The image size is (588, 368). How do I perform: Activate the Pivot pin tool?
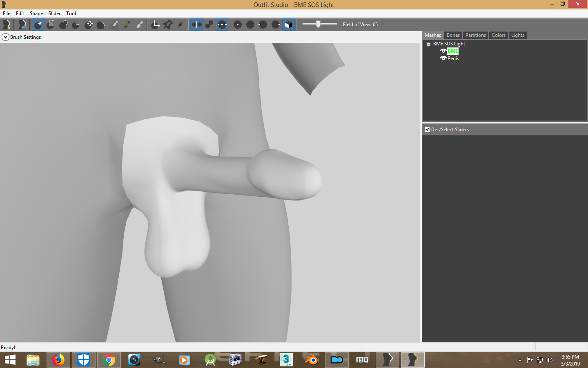(168, 25)
